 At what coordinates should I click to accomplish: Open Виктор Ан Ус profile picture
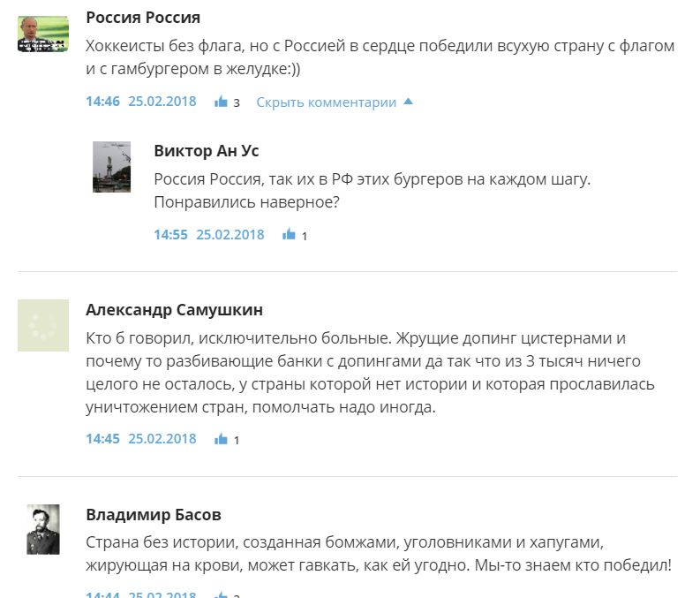pyautogui.click(x=111, y=167)
